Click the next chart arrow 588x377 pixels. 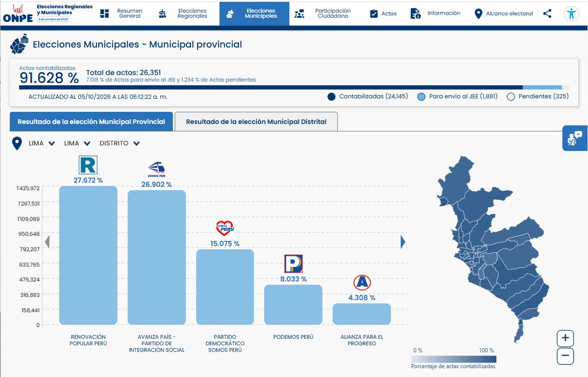(x=403, y=242)
